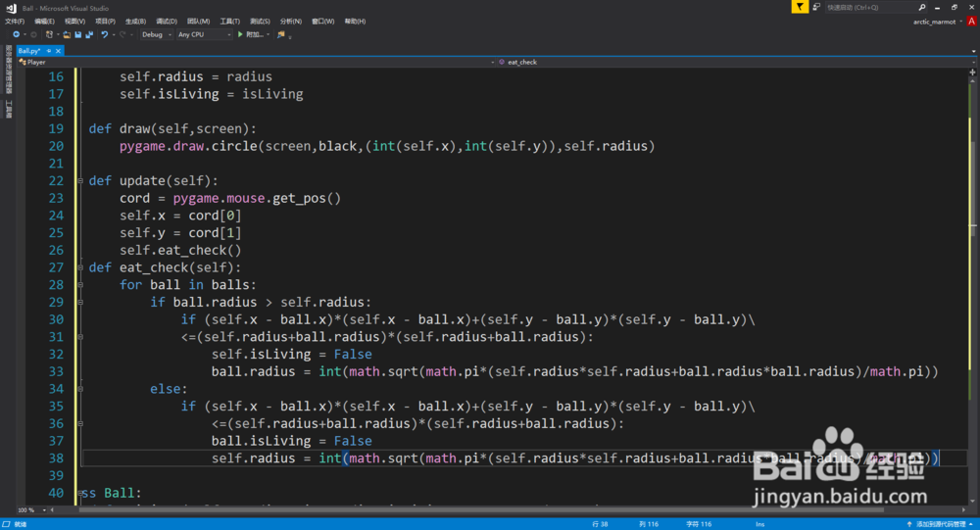The width and height of the screenshot is (980, 530).
Task: Click the Ins mode indicator in status bar
Action: coord(760,524)
